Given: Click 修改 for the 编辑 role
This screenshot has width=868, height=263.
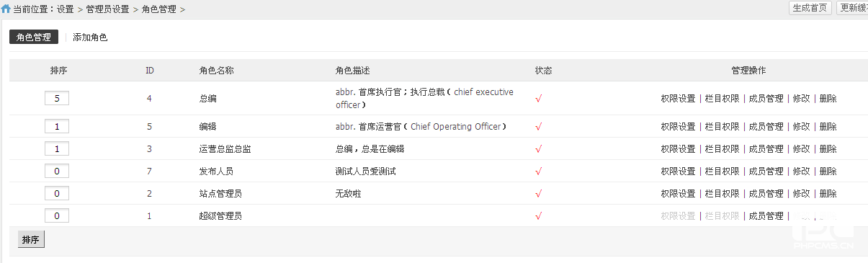Looking at the screenshot, I should tap(802, 127).
